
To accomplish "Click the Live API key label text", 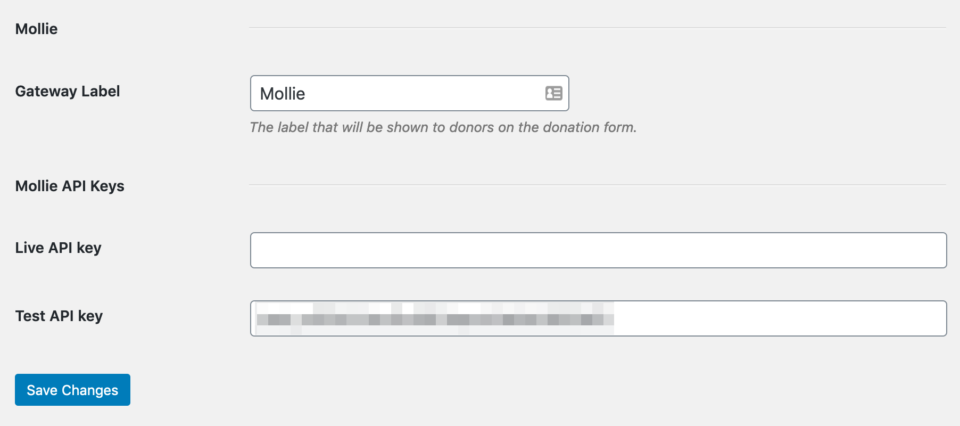I will 58,248.
